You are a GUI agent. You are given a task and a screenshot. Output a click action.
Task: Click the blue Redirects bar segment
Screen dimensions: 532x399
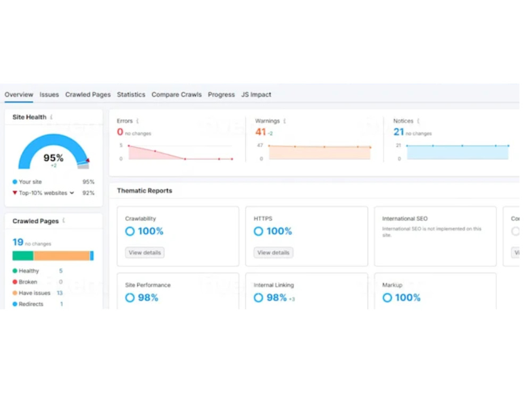tap(92, 256)
